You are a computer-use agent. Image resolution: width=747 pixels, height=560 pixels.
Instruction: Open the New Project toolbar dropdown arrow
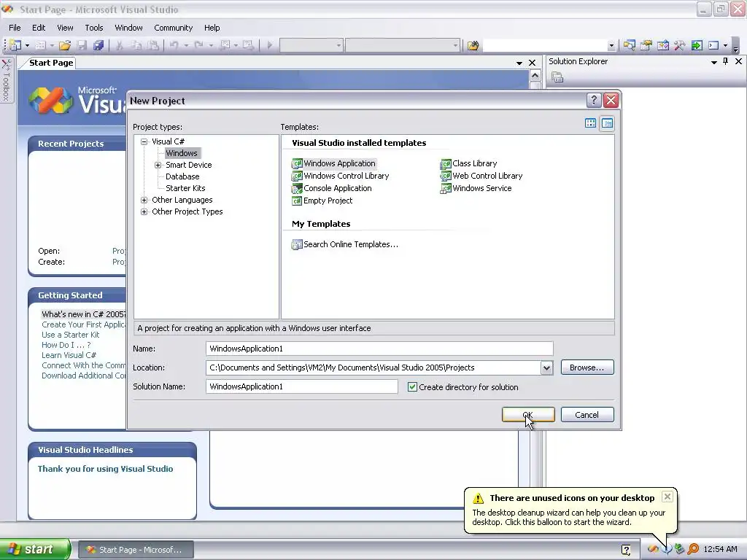(x=27, y=45)
